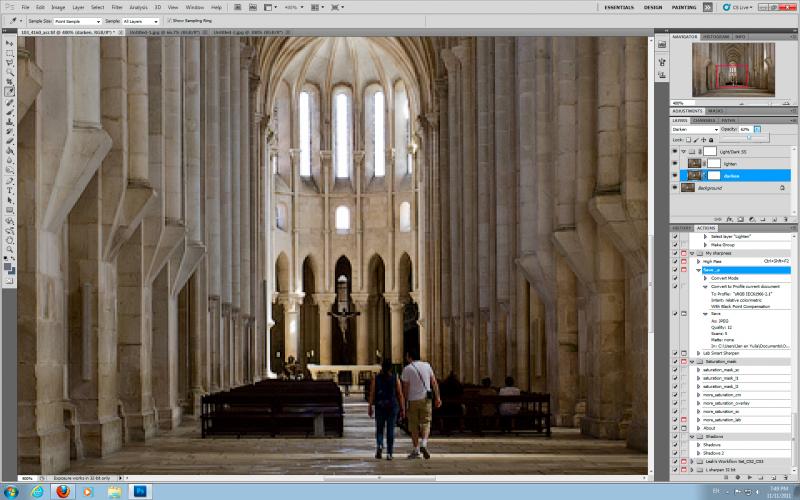Select the Type tool

(x=9, y=191)
